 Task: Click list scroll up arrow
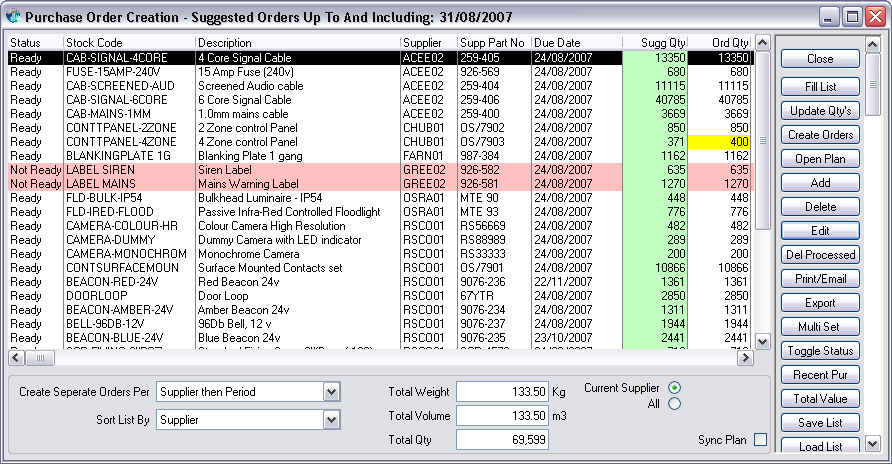(x=763, y=43)
